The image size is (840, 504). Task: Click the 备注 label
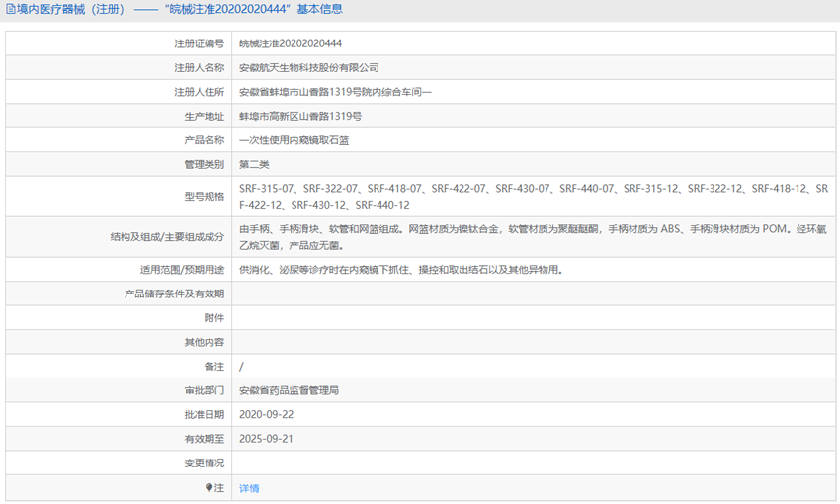[214, 367]
